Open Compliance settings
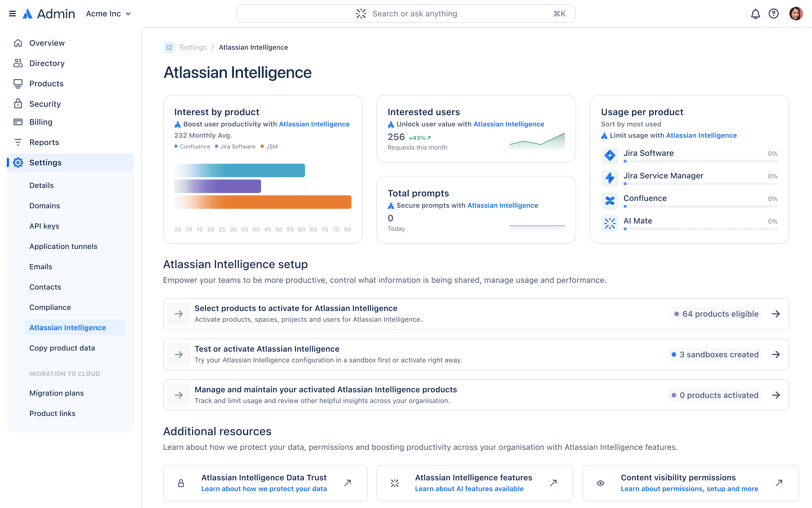The image size is (812, 508). coord(50,307)
